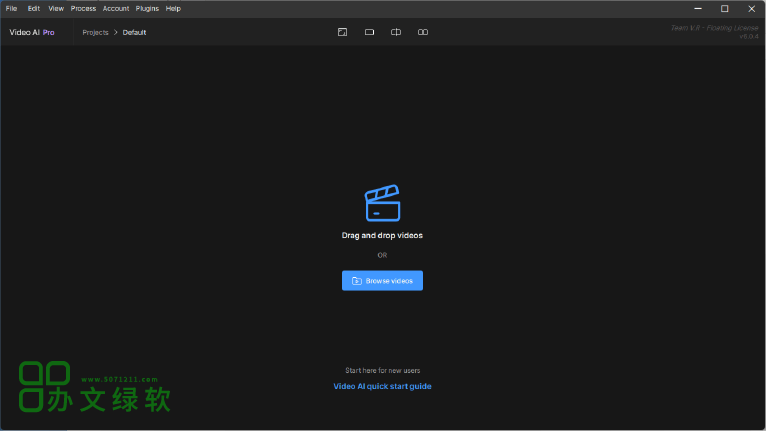Click the Video AI Pro logo
This screenshot has height=431, width=766.
coord(32,32)
